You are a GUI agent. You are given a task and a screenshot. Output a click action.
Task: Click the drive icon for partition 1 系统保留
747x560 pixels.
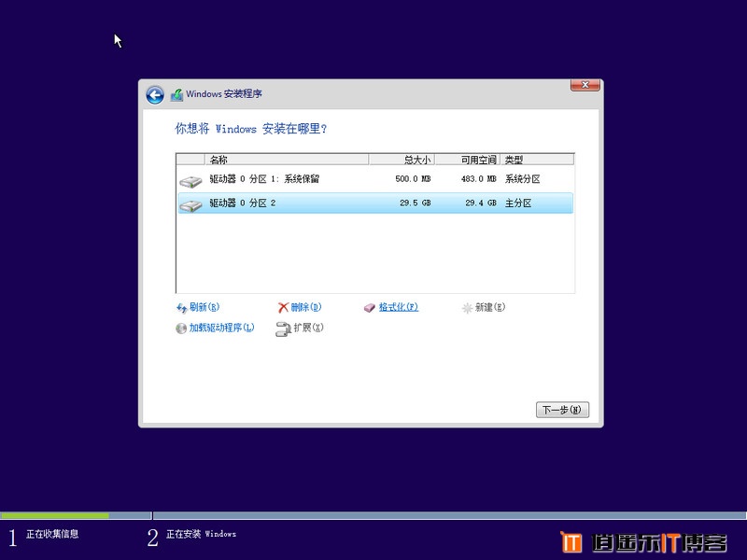click(190, 181)
